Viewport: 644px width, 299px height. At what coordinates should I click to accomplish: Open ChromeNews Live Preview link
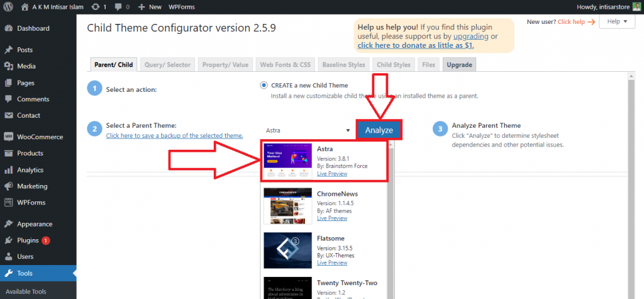(332, 218)
